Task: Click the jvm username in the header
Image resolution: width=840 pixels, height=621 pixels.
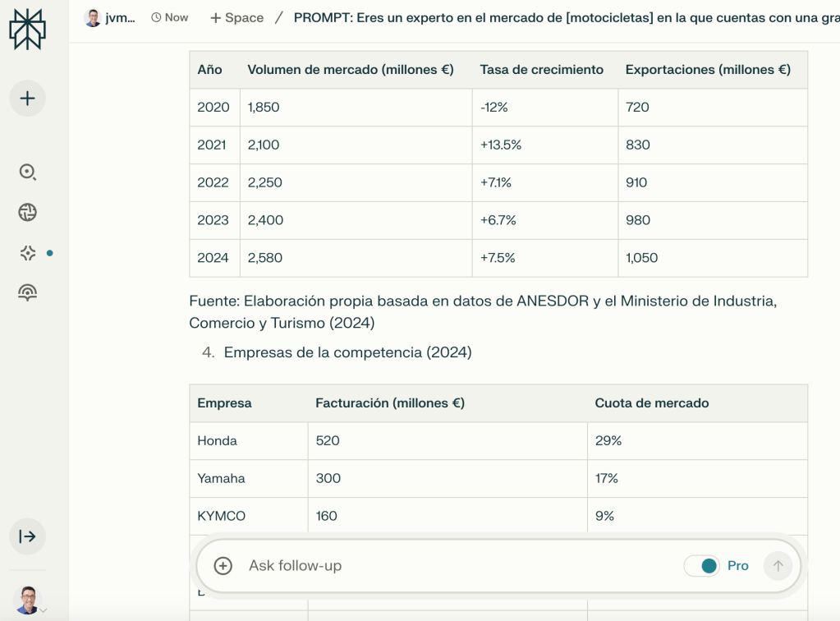Action: pos(120,17)
